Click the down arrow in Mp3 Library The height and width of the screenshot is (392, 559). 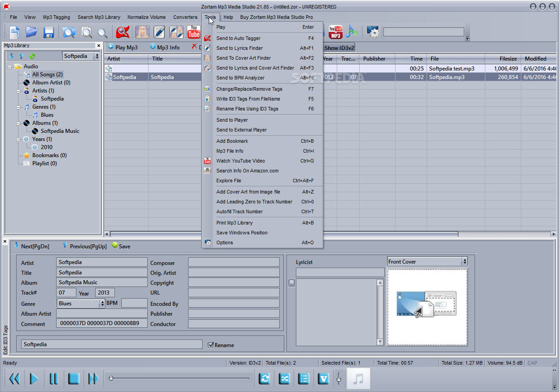click(x=11, y=56)
